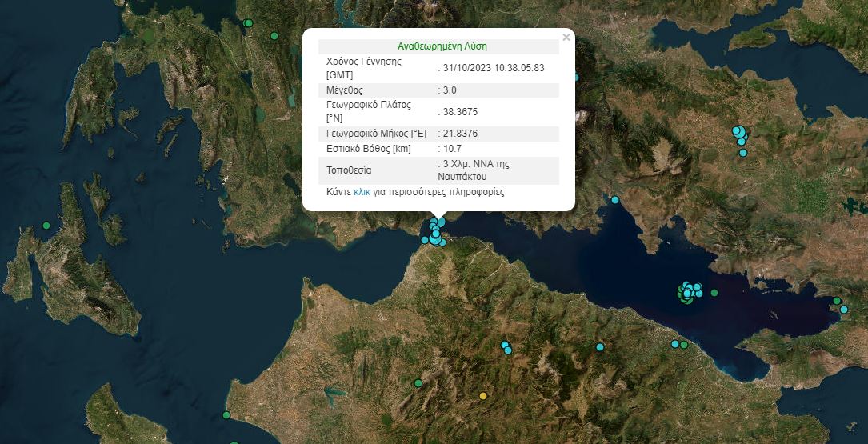Select the cyan marker partly hidden at popup's right edge
This screenshot has width=868, height=444.
point(575,78)
